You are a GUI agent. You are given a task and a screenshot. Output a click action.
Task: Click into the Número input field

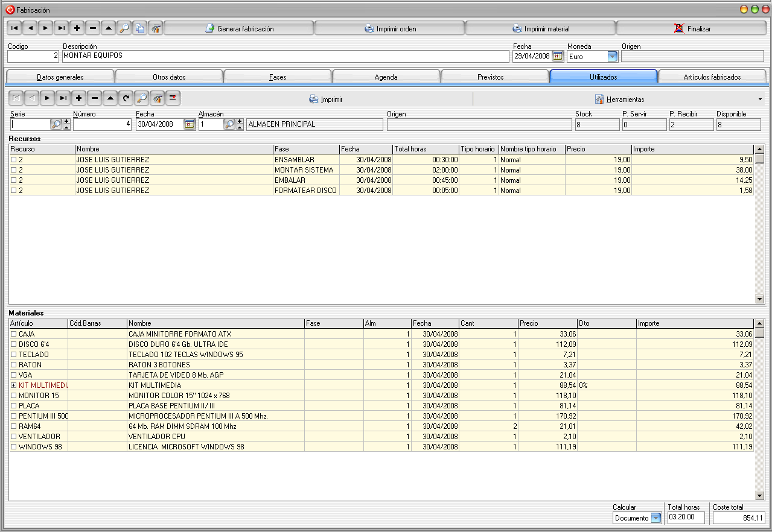(x=102, y=124)
